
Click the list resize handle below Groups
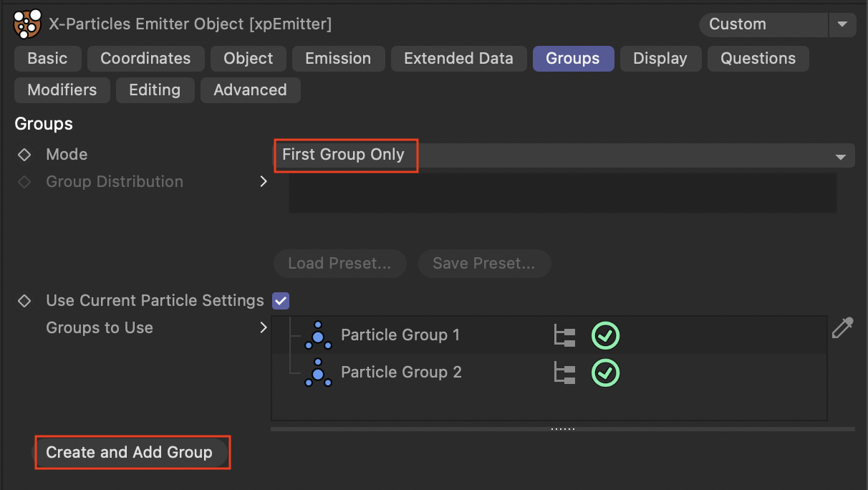[563, 429]
